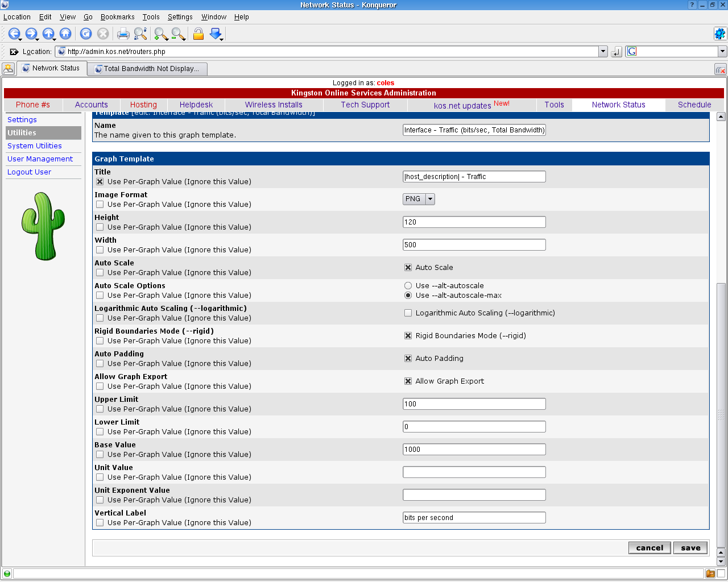Click the Konqueror window menu icon in title bar
Viewport: 728px width, 582px height.
[5, 5]
